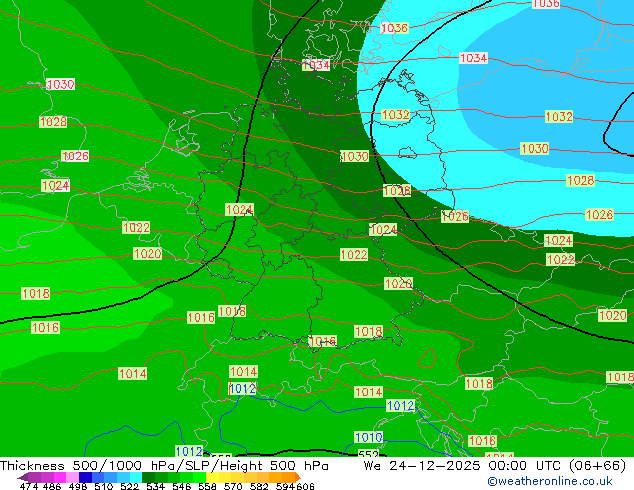
Task: Click the legend value 534
Action: 155,486
